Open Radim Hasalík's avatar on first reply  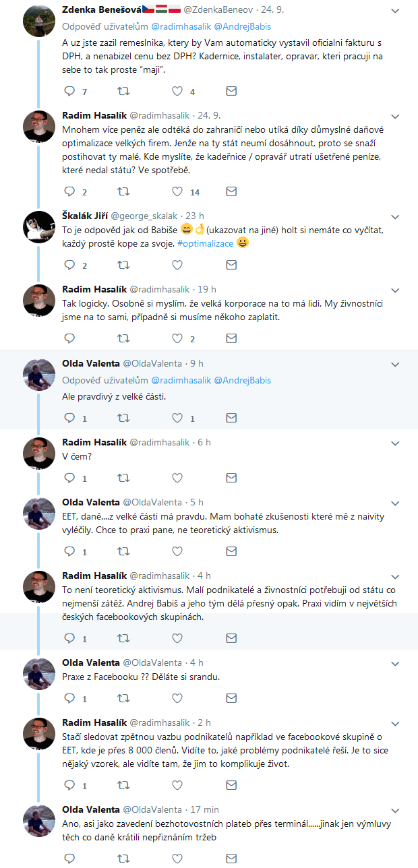(39, 125)
